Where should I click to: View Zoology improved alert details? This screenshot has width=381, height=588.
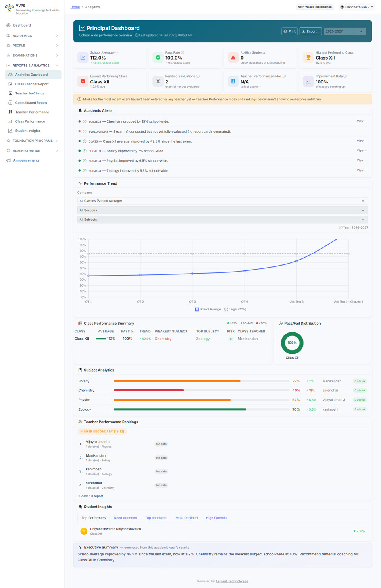pos(362,170)
